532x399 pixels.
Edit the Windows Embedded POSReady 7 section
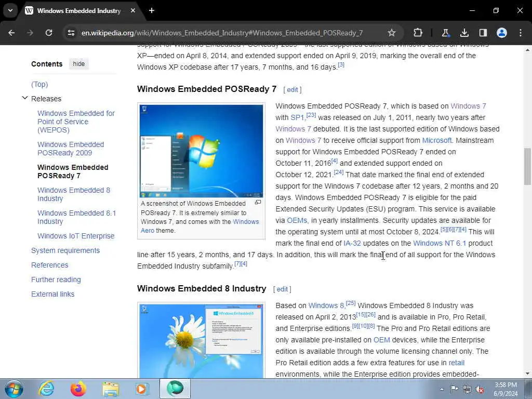[x=292, y=89]
